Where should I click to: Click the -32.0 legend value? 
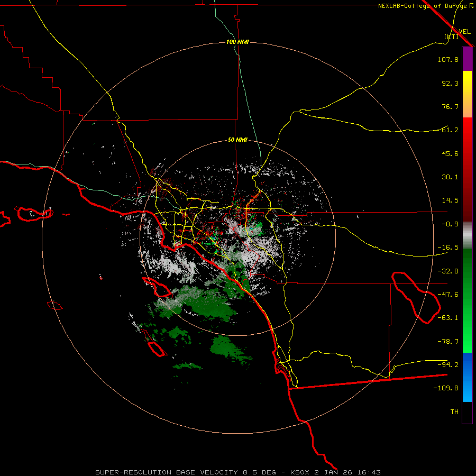(x=448, y=271)
